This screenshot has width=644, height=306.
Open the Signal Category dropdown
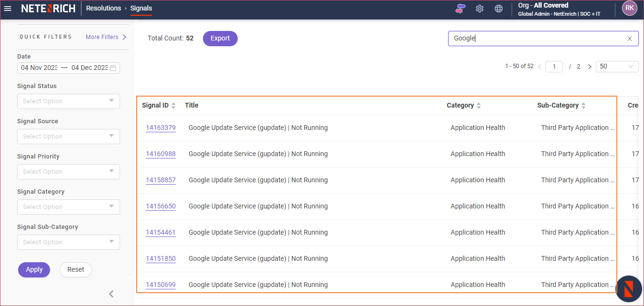coord(69,207)
